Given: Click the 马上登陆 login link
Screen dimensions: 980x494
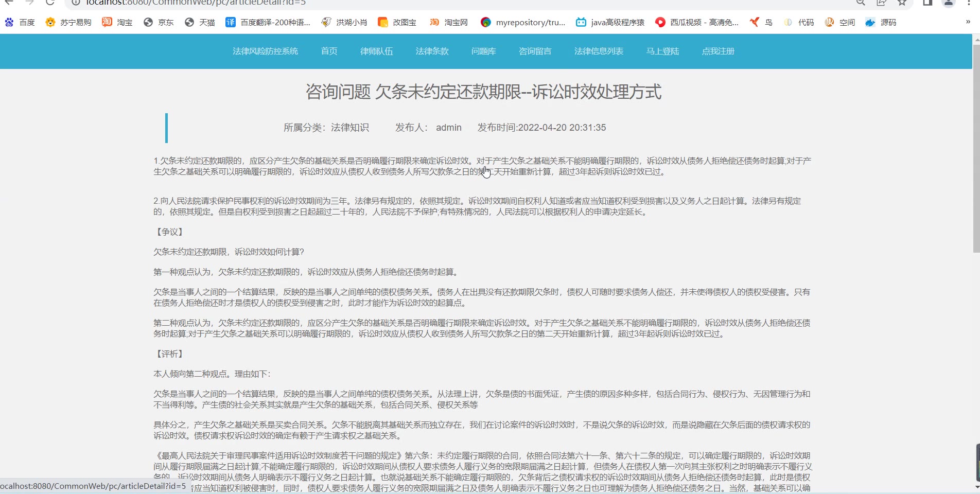Looking at the screenshot, I should (x=662, y=51).
